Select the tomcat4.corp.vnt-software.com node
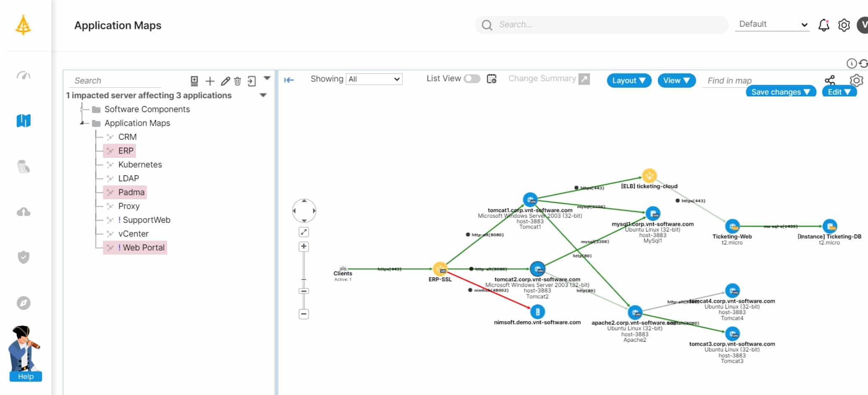Viewport: 868px width, 395px height. tap(732, 291)
